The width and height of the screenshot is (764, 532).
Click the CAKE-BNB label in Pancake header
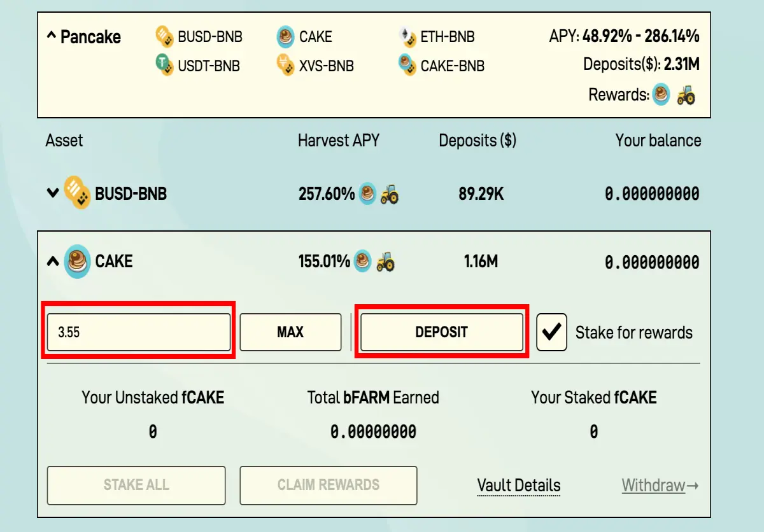453,66
